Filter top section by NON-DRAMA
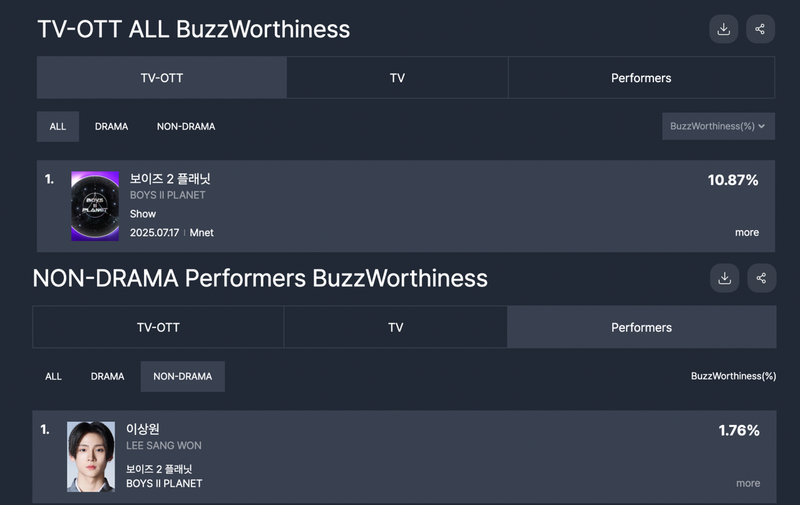Viewport: 800px width, 505px height. click(186, 127)
